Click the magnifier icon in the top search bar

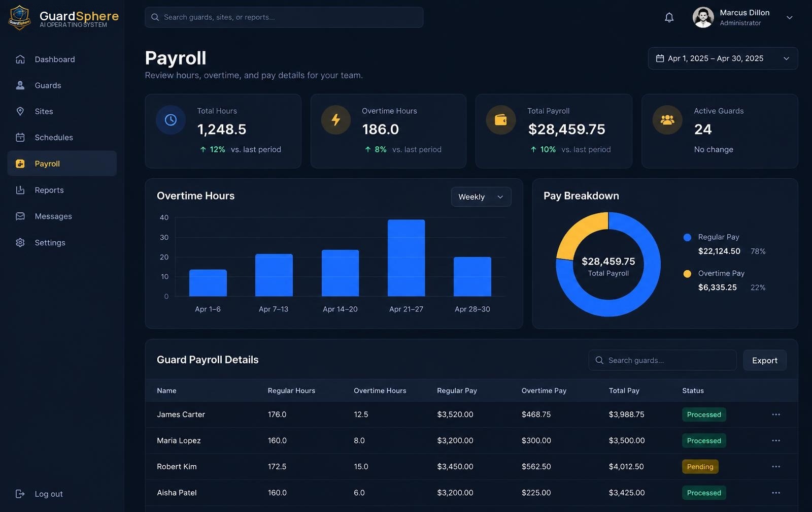[155, 17]
